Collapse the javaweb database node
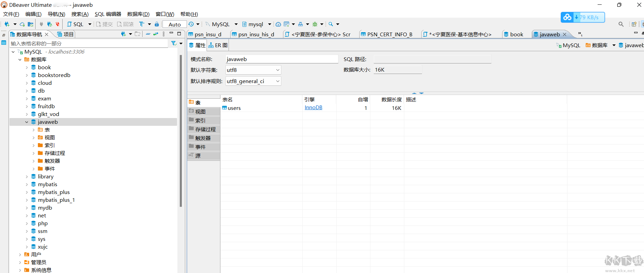 [27, 122]
